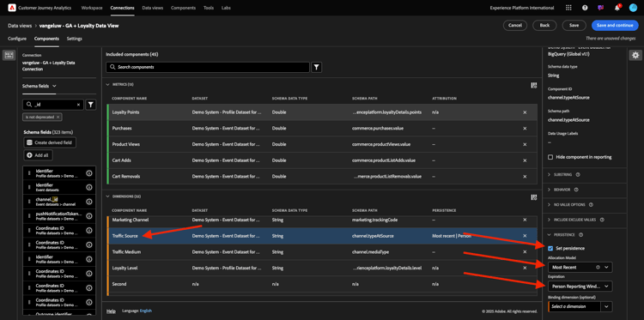The width and height of the screenshot is (644, 320).
Task: Open the help question mark icon
Action: pyautogui.click(x=585, y=8)
